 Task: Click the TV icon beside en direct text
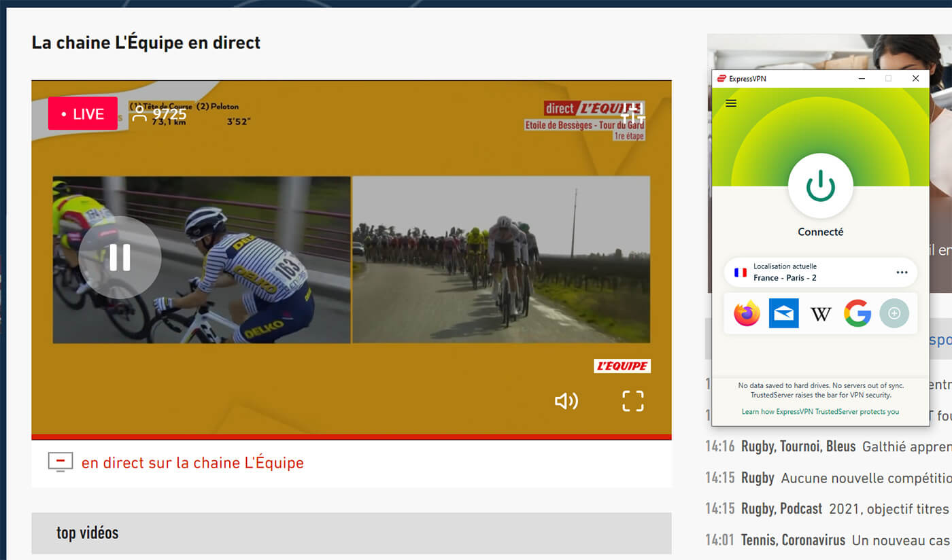tap(60, 463)
